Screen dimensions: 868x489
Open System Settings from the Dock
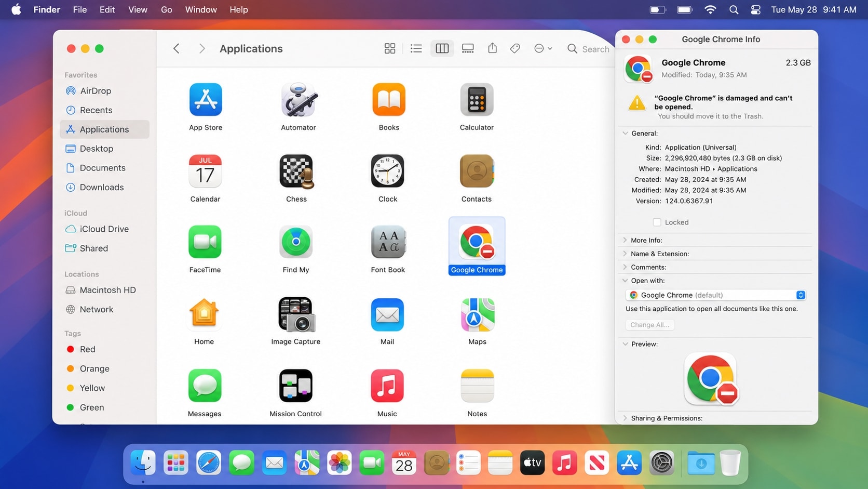pos(662,462)
